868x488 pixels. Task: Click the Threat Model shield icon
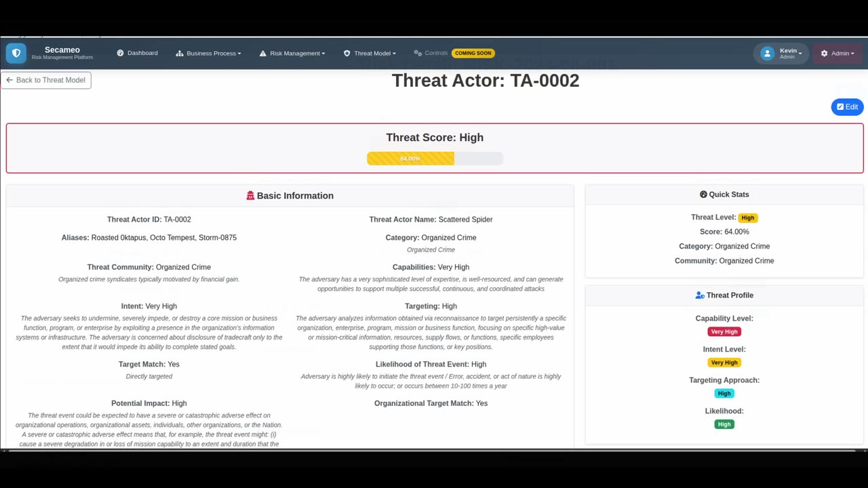pyautogui.click(x=347, y=54)
